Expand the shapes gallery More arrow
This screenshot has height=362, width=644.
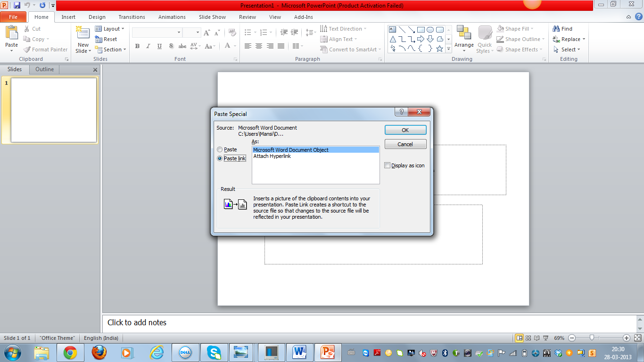click(449, 48)
